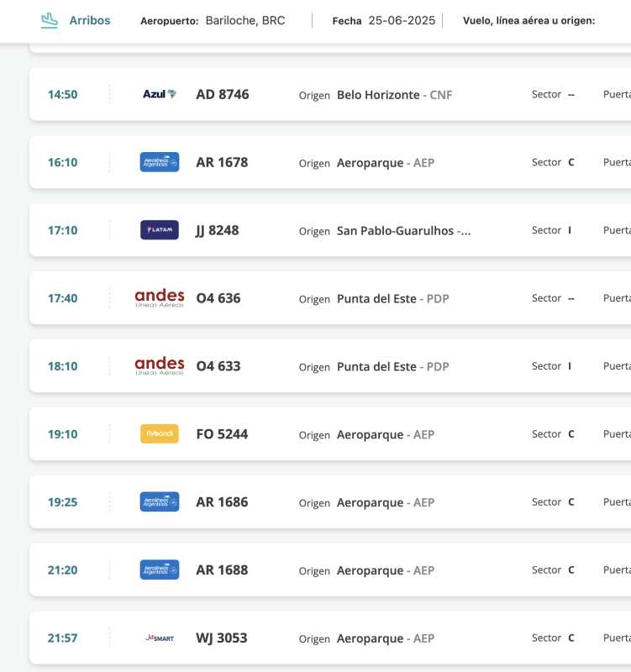Select flight WJ 3053 row

click(x=222, y=638)
